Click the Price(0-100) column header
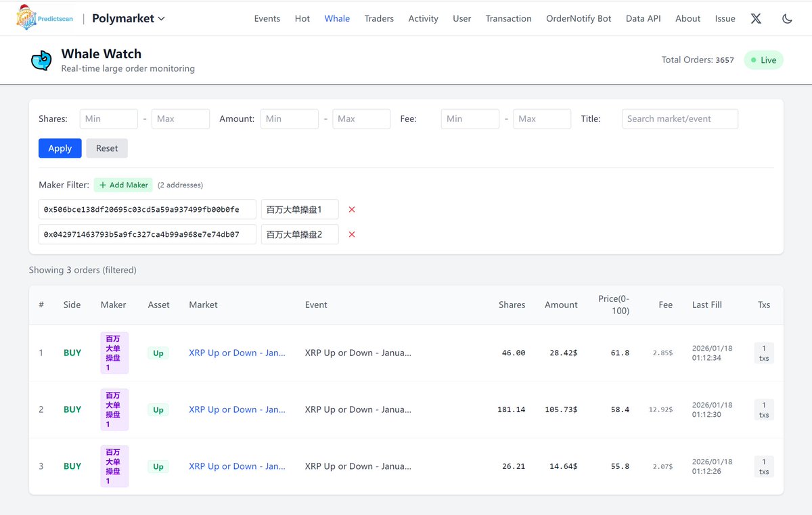This screenshot has width=812, height=515. (614, 305)
